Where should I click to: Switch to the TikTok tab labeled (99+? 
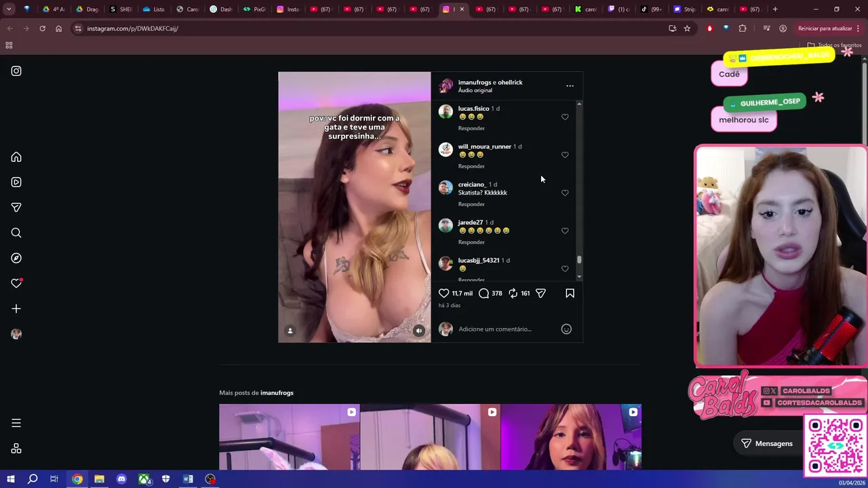coord(652,9)
